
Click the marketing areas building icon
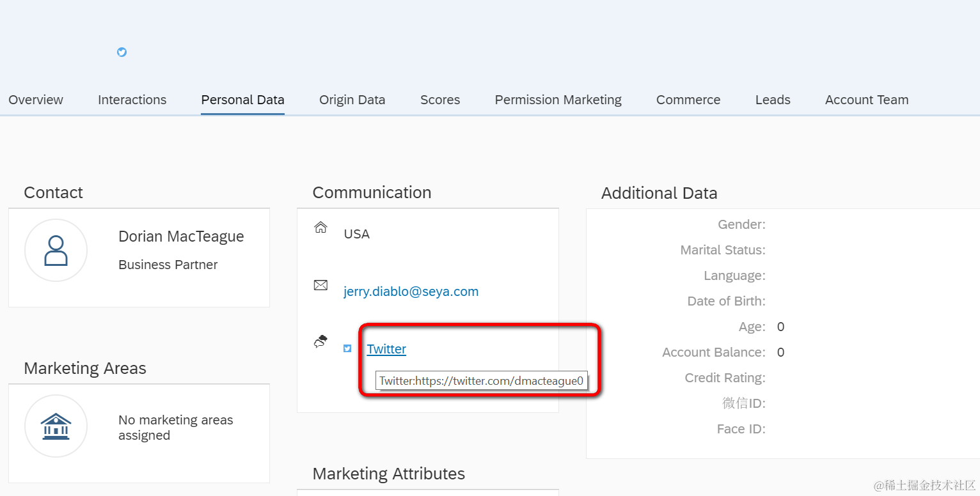56,426
